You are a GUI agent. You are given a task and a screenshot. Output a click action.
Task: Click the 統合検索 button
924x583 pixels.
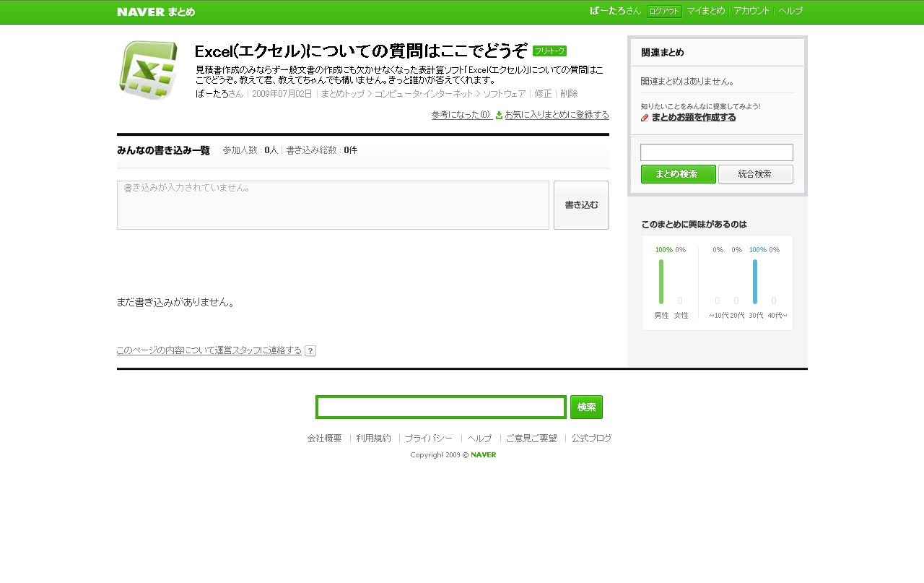click(756, 174)
